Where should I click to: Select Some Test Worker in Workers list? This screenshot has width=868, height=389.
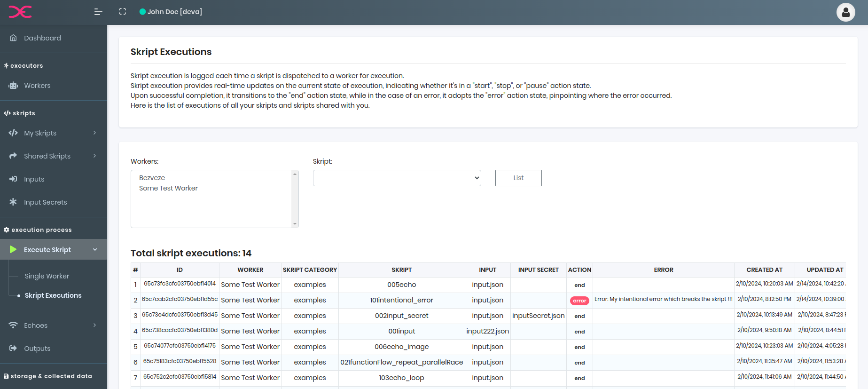tap(168, 188)
